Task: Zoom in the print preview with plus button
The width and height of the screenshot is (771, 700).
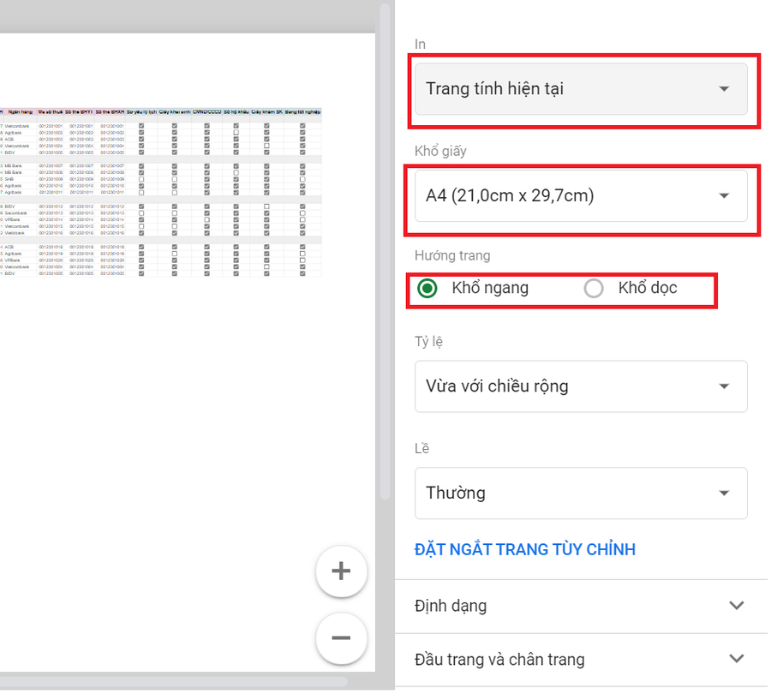Action: (341, 571)
